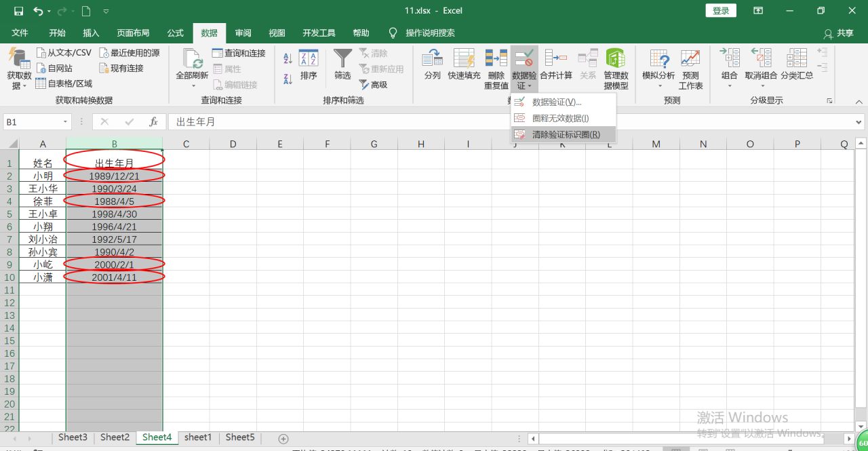
Task: Click the 组合 (Group) icon
Action: pyautogui.click(x=730, y=58)
